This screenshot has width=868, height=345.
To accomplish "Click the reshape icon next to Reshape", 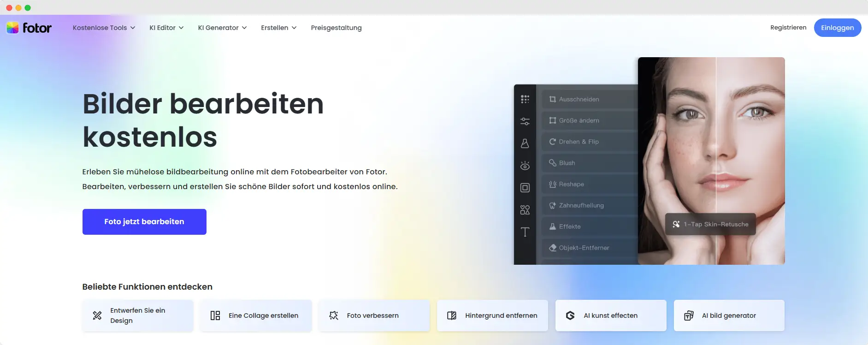I will pyautogui.click(x=553, y=184).
